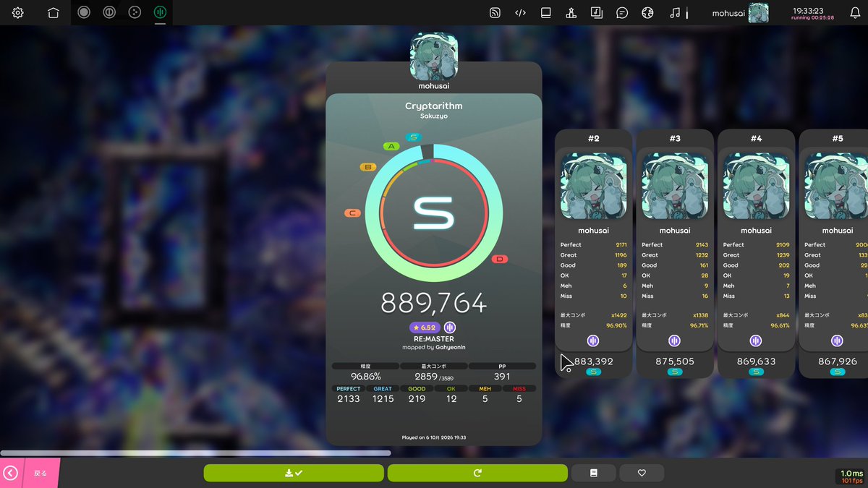This screenshot has height=488, width=868.
Task: Click the mania icon in #4 card
Action: 756,341
